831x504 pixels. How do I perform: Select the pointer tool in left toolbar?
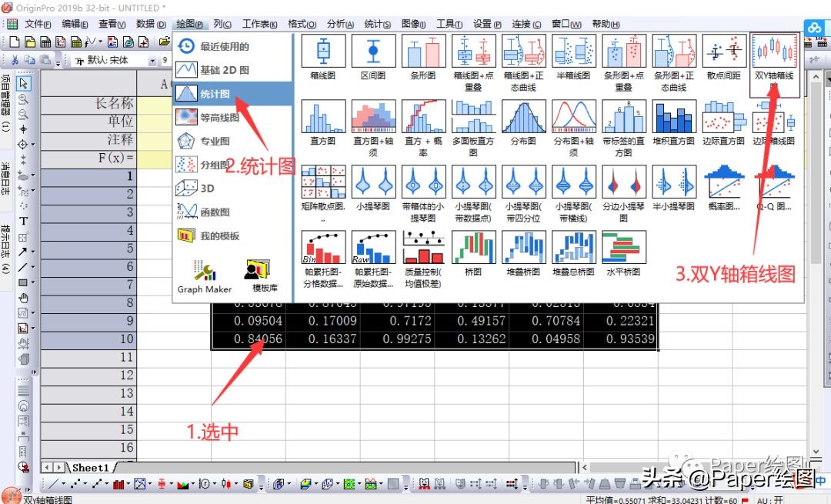coord(23,83)
